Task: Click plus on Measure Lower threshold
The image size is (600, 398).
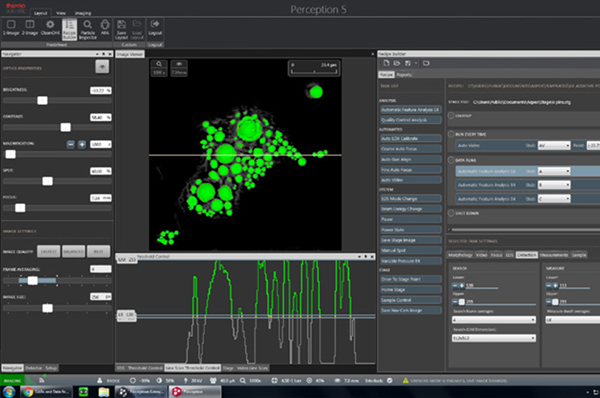Action: 555,285
